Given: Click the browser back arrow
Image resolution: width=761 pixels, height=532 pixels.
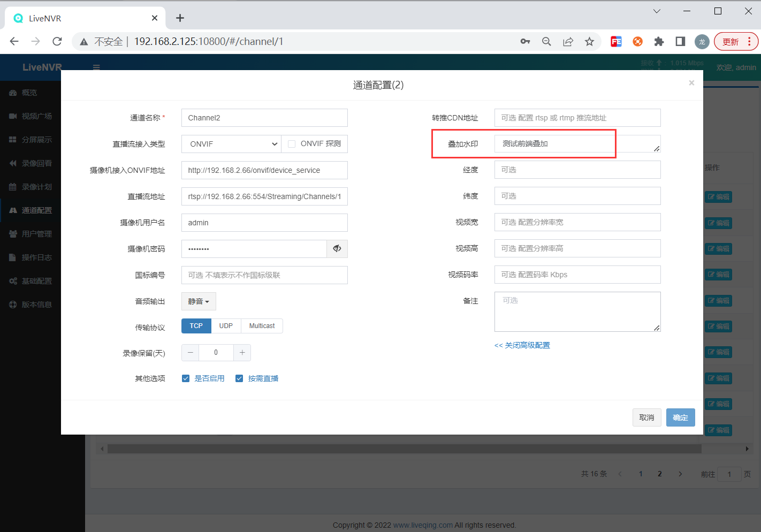Looking at the screenshot, I should point(14,41).
